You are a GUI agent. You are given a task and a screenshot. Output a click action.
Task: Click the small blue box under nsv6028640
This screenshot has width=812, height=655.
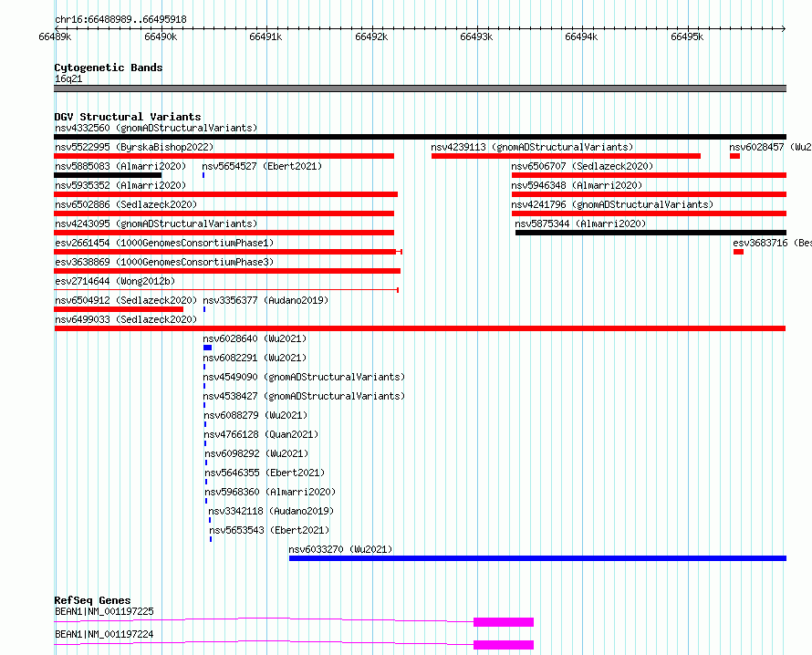coord(208,348)
